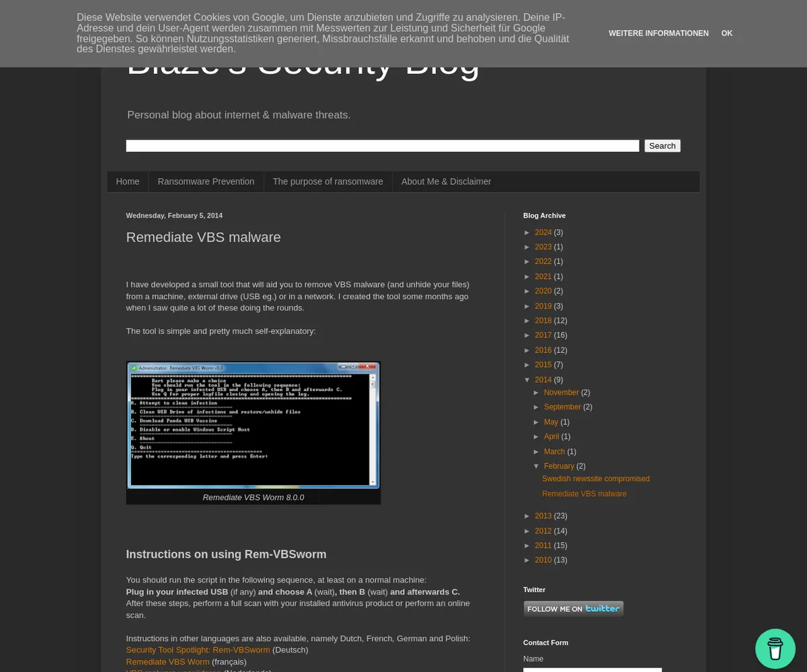Viewport: 807px width, 672px height.
Task: Collapse the 2014 archive section
Action: click(x=529, y=380)
